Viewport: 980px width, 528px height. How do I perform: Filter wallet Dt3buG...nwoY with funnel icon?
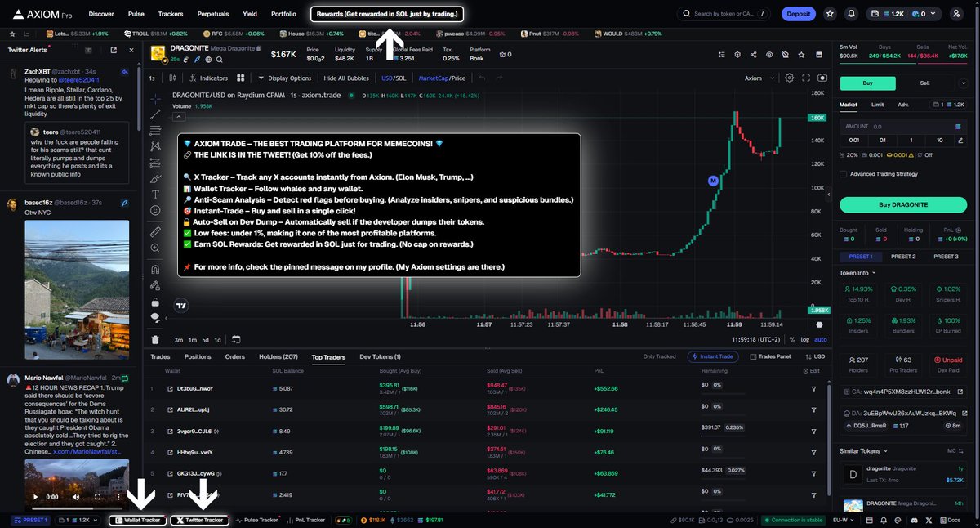tap(813, 388)
